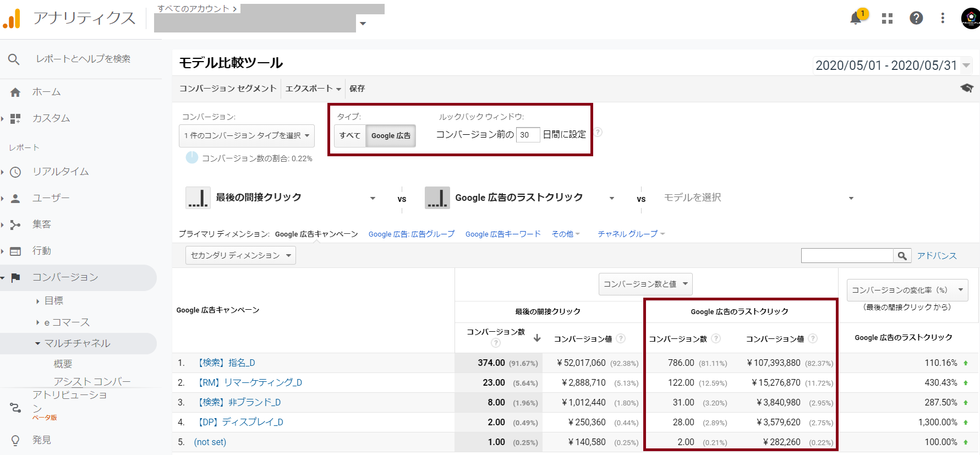Click the カスタム dashboard icon
Image resolution: width=980 pixels, height=455 pixels.
pos(15,118)
